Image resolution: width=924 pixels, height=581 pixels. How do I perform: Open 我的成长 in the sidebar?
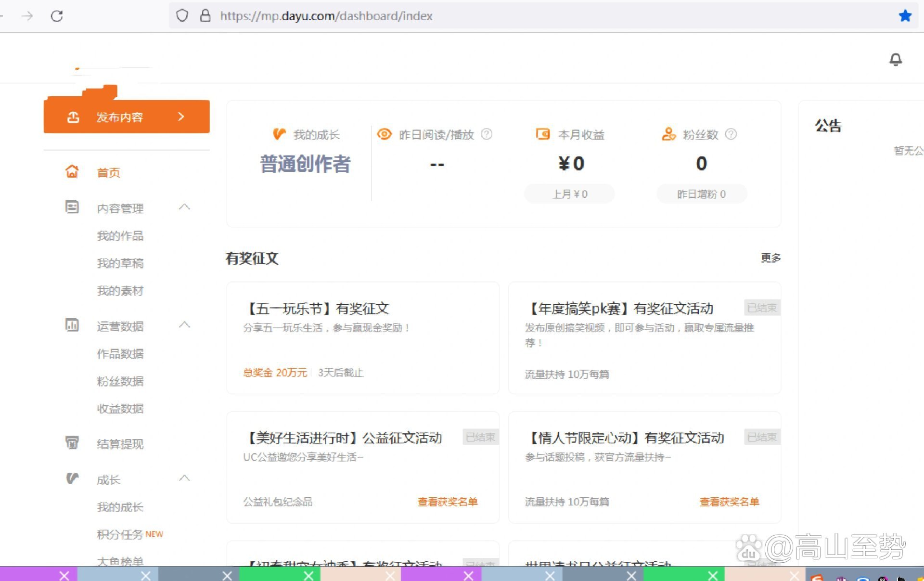tap(120, 507)
